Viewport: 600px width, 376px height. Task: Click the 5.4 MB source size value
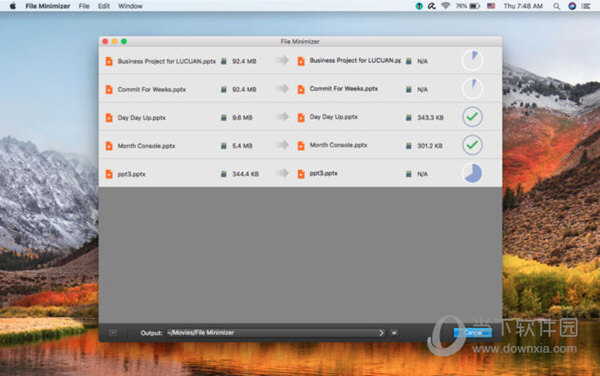(x=242, y=146)
